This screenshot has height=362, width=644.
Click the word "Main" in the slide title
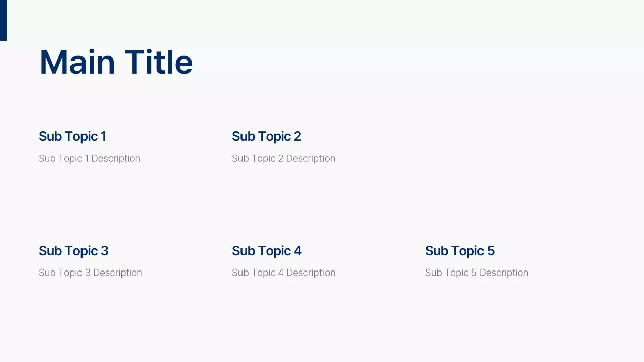point(77,63)
